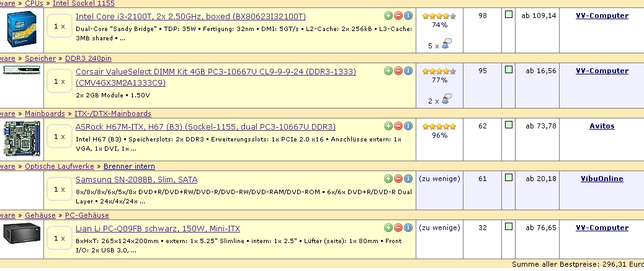Click quantity box of Intel Core i3-2100T
Viewport: 644px width, 271px height.
[x=60, y=26]
